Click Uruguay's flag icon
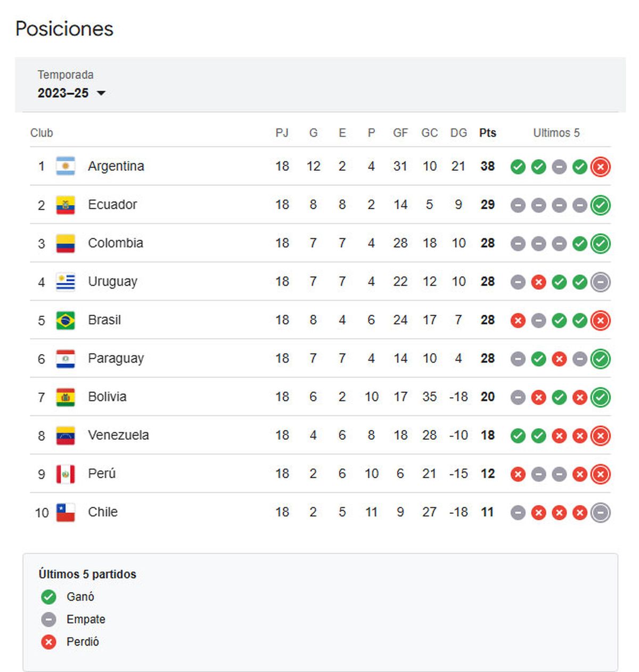Image resolution: width=639 pixels, height=672 pixels. point(65,282)
